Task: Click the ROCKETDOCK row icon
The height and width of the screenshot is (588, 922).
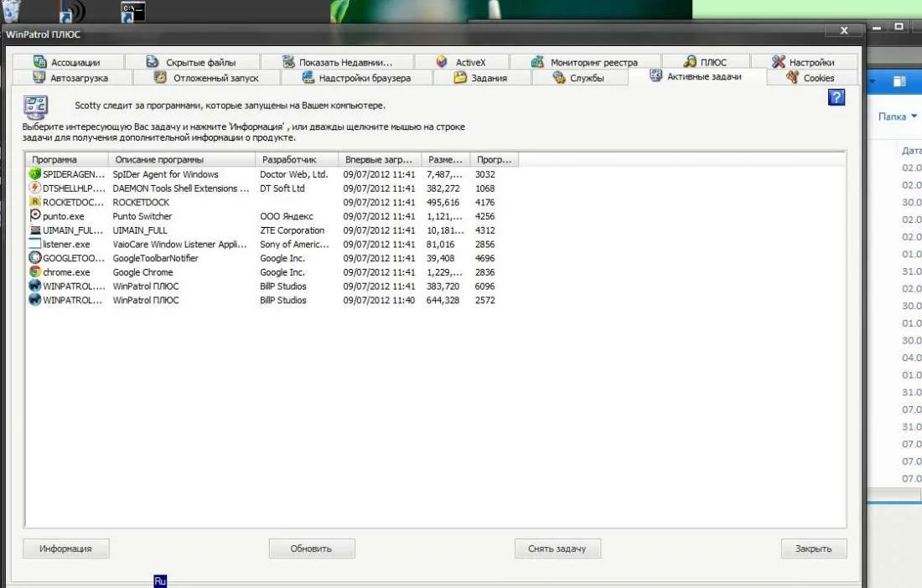Action: pyautogui.click(x=35, y=202)
